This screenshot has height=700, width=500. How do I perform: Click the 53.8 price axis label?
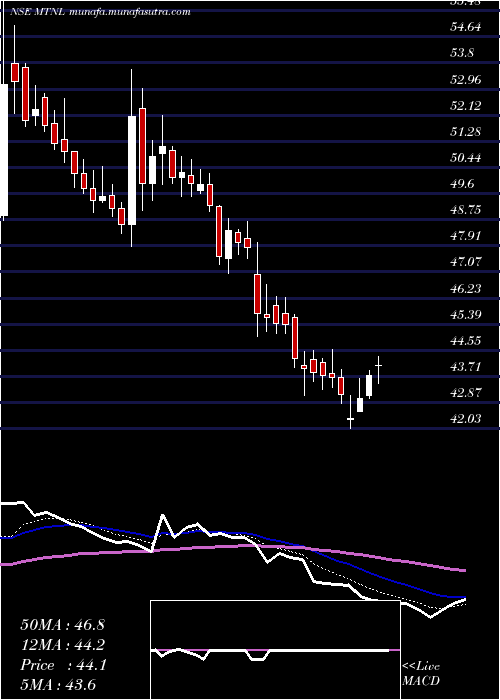[461, 54]
